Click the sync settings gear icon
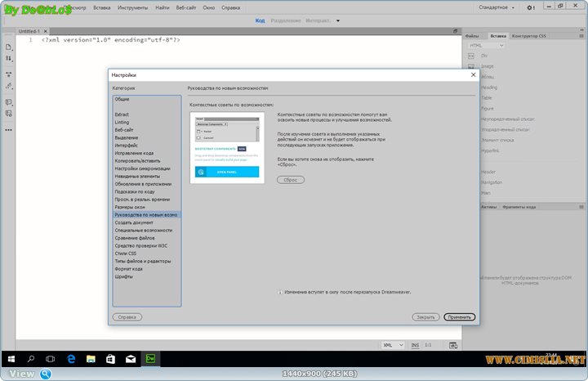Image resolution: width=588 pixels, height=381 pixels. pyautogui.click(x=531, y=7)
